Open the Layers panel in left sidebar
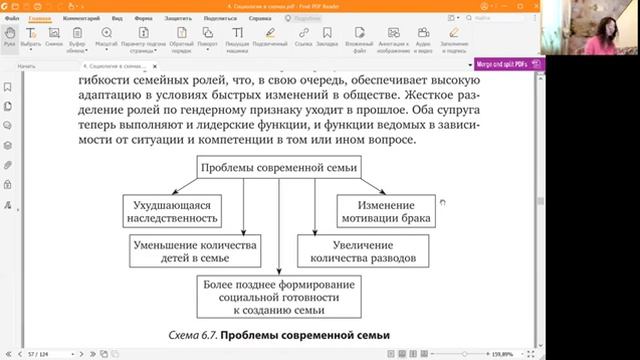The height and width of the screenshot is (360, 640). (7, 145)
